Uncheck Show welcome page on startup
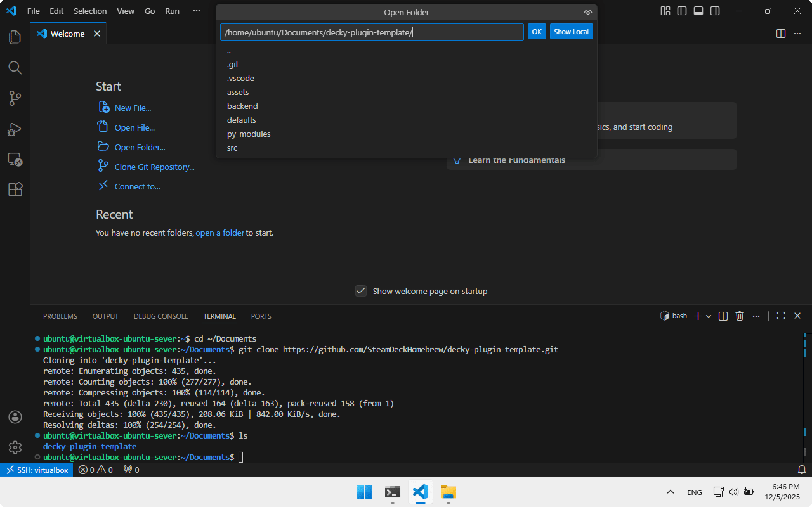The width and height of the screenshot is (812, 507). (361, 291)
